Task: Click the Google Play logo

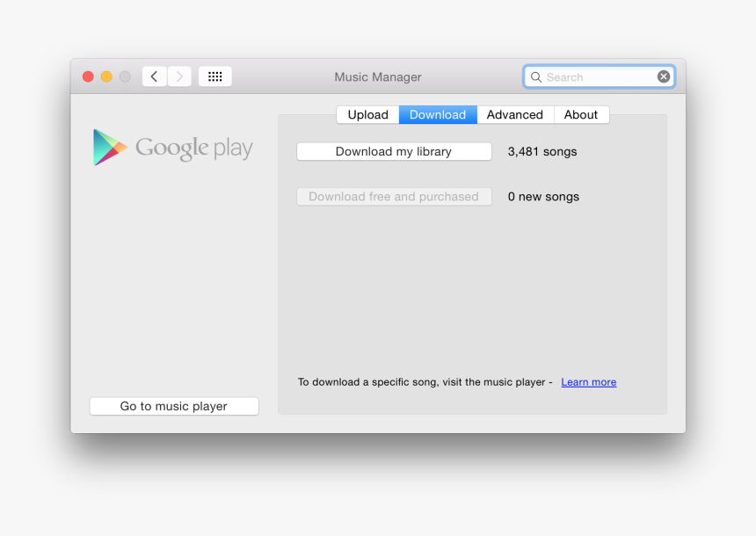Action: 172,148
